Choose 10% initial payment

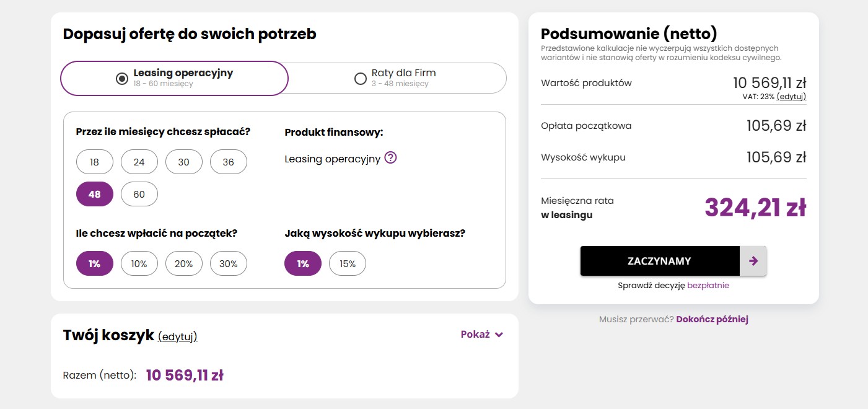tap(139, 263)
